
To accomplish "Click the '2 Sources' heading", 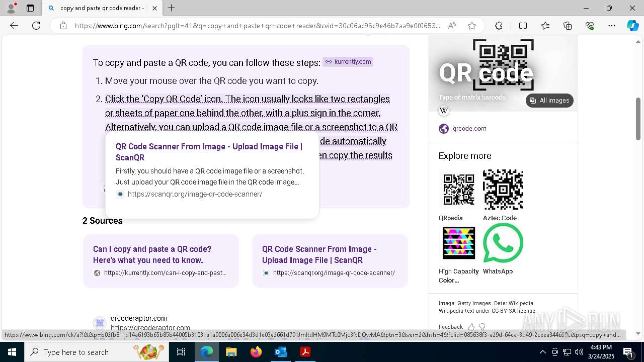I will pos(103,221).
